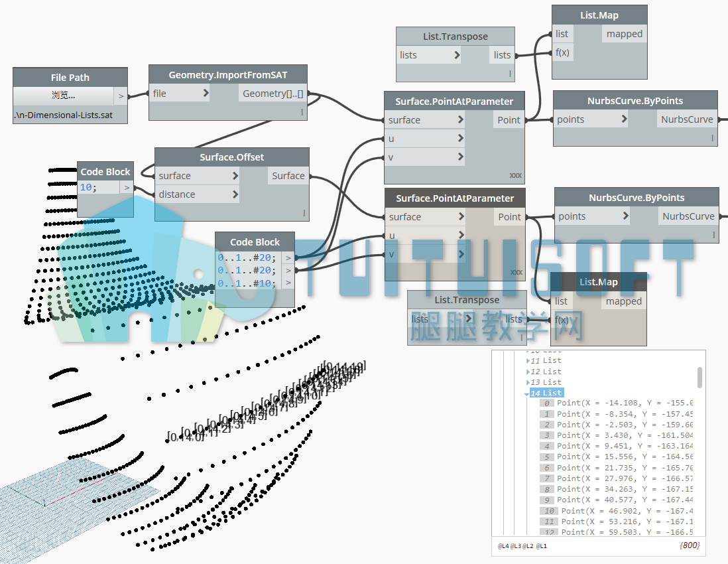The width and height of the screenshot is (728, 564).
Task: Expand the 11 List entry in watch panel
Action: click(528, 361)
